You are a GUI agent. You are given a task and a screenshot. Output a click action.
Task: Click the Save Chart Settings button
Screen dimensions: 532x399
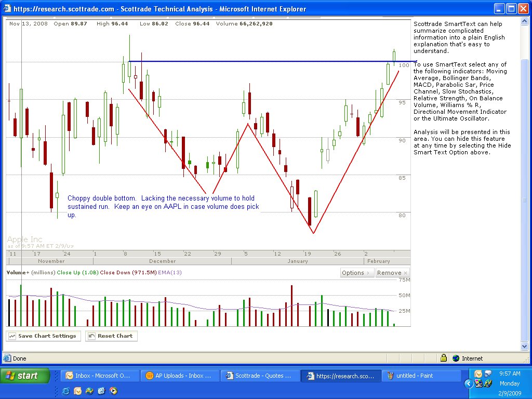pyautogui.click(x=44, y=336)
